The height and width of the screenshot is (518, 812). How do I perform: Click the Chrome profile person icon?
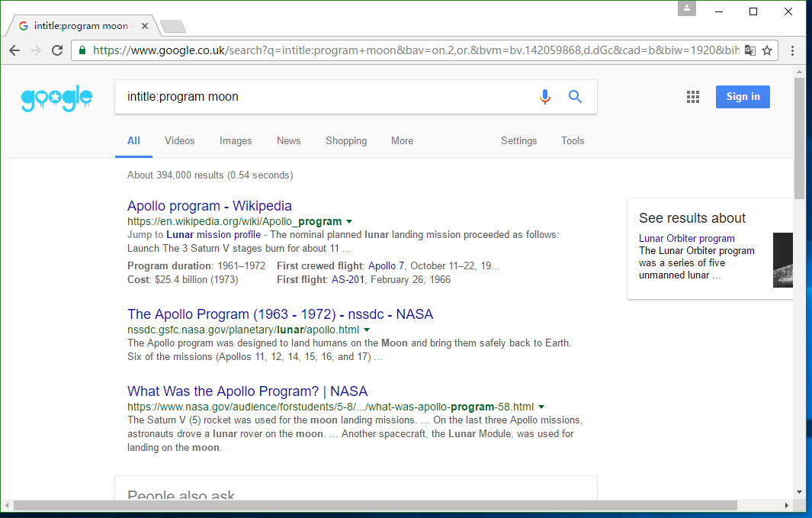(x=687, y=8)
